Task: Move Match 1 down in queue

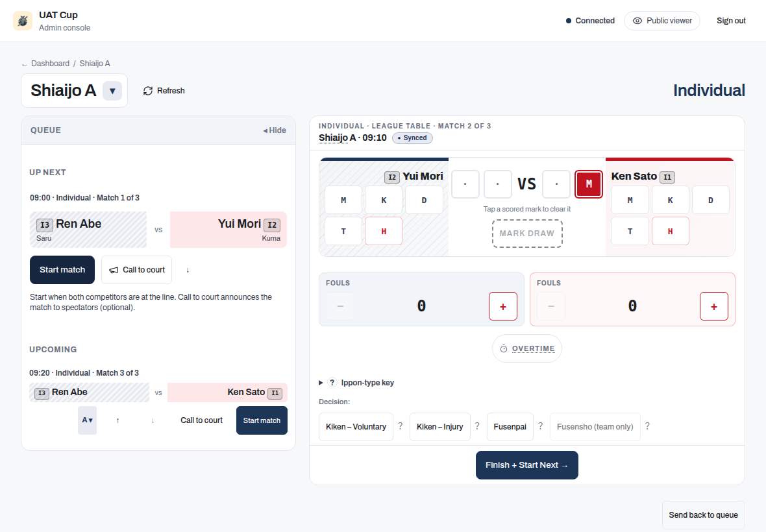Action: [188, 270]
